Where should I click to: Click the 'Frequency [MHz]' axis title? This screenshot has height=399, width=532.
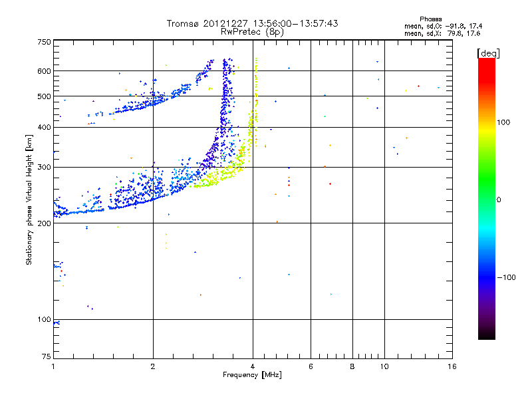252,375
